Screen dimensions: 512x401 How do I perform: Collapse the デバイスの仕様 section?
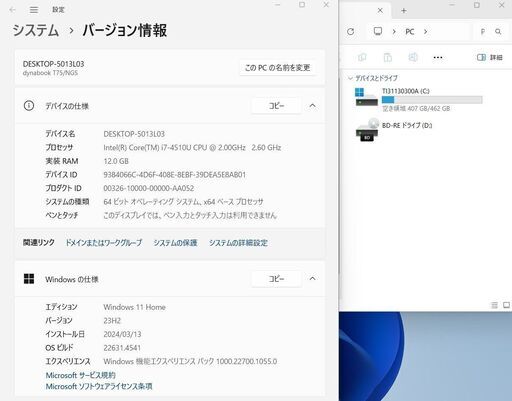tap(312, 106)
